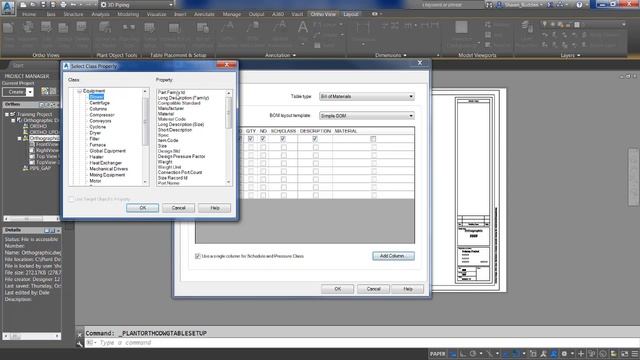This screenshot has height=360, width=640.
Task: Toggle the DESCRIPTION column checkbox in the first row
Action: coord(315,139)
